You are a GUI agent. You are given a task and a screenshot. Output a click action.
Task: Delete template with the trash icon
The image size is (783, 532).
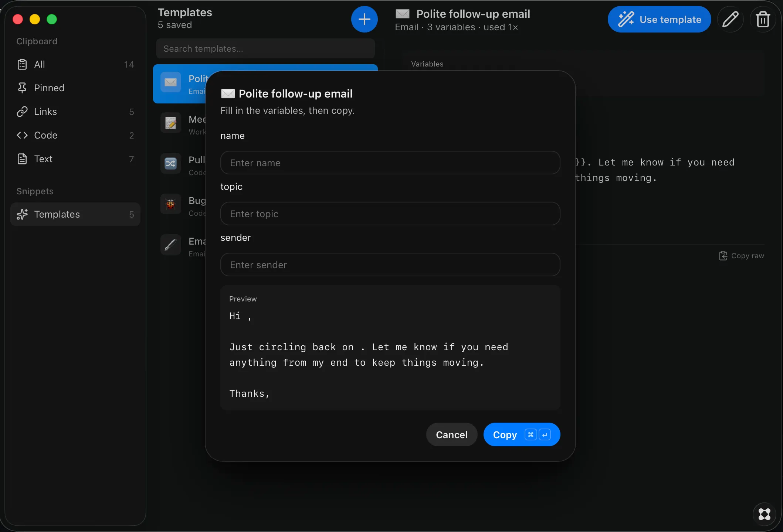point(763,19)
